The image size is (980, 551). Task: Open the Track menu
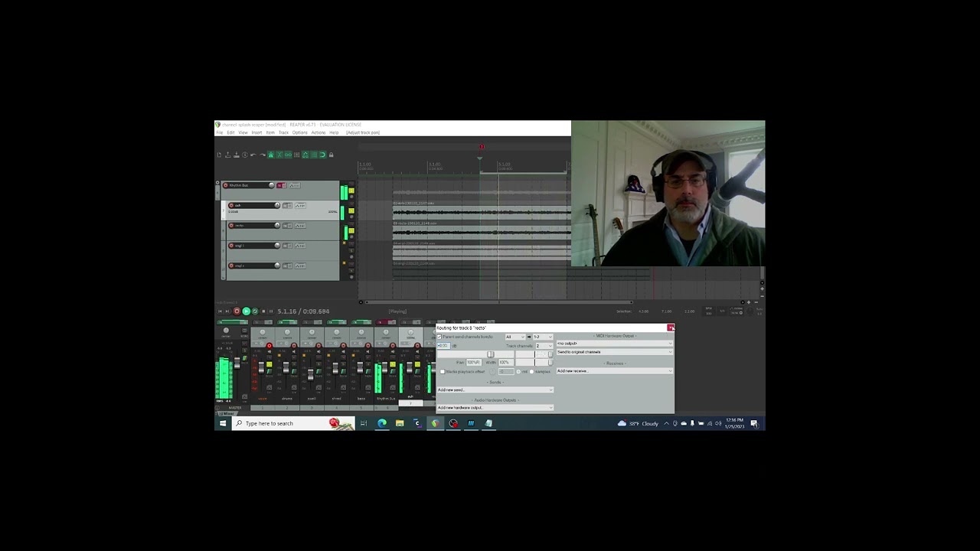point(283,132)
